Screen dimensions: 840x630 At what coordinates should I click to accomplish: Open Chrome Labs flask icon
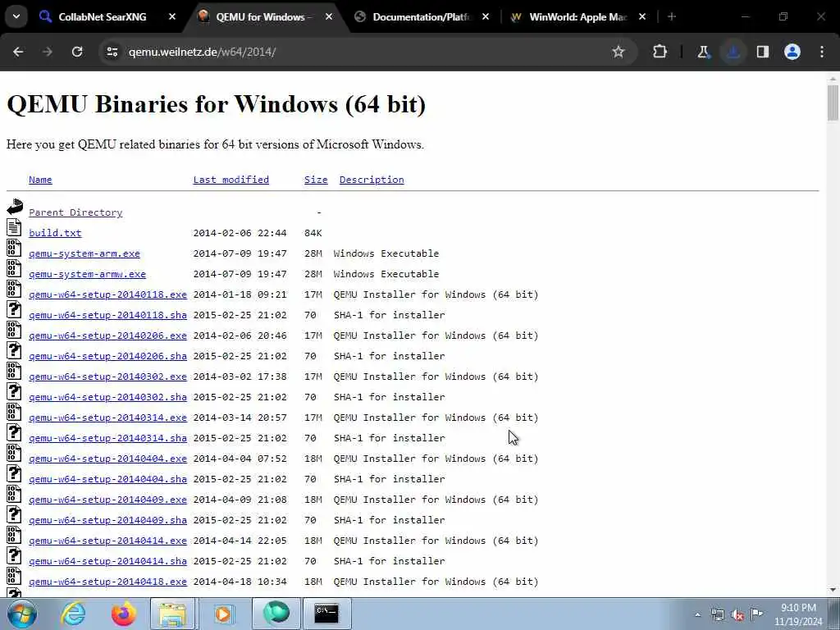(x=703, y=52)
